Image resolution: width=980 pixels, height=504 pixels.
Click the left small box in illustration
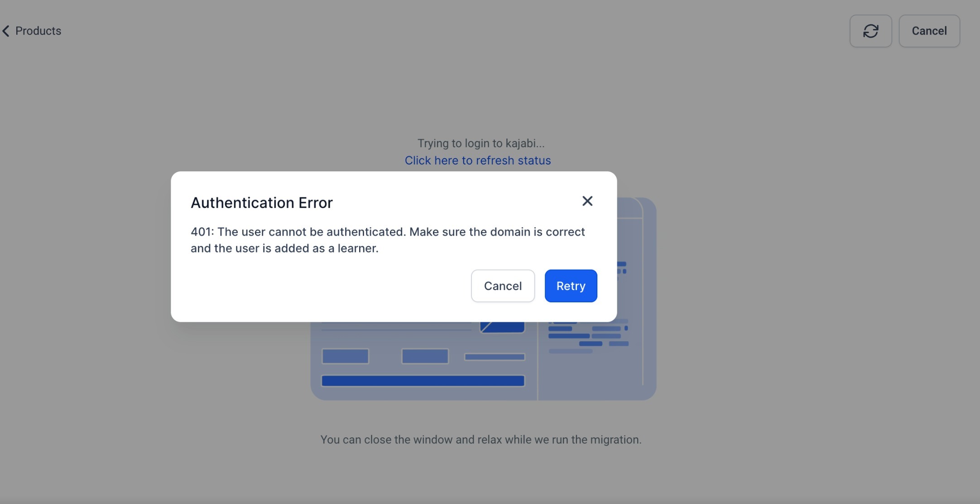[x=345, y=356]
